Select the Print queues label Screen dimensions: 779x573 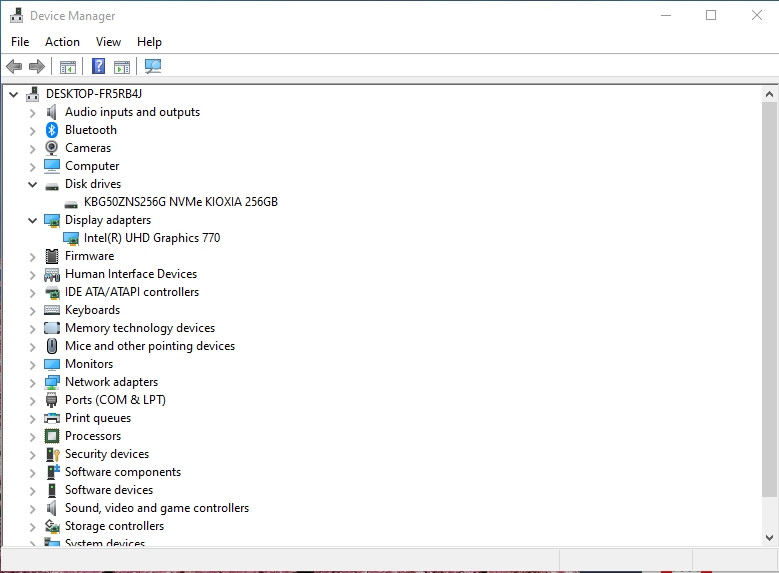coord(98,418)
